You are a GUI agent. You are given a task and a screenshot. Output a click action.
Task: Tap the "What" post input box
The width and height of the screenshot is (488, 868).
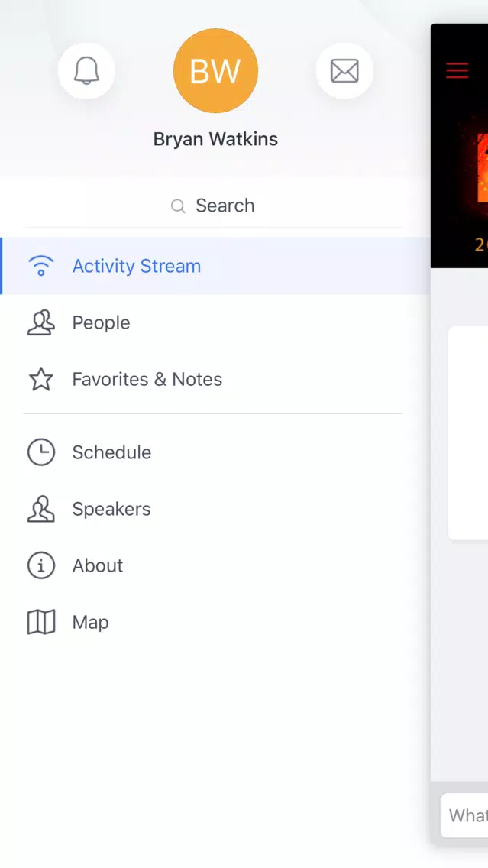tap(464, 815)
